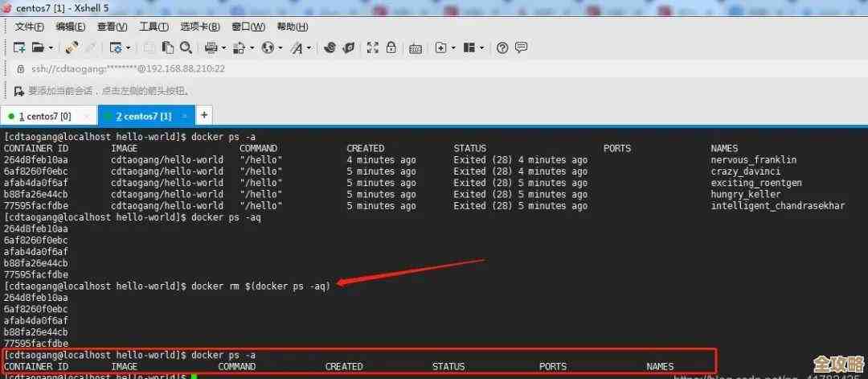The image size is (868, 379).
Task: Expand the Properties dropdown arrow
Action: [x=129, y=48]
